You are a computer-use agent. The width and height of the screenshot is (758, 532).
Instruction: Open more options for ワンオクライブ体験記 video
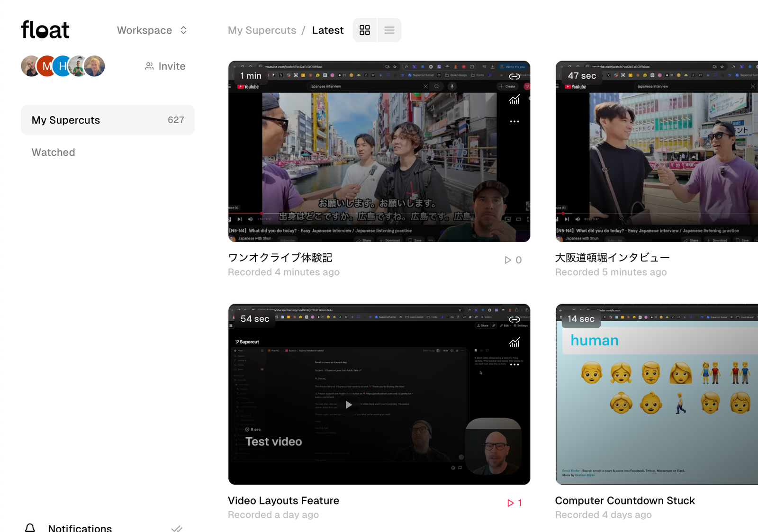click(514, 121)
